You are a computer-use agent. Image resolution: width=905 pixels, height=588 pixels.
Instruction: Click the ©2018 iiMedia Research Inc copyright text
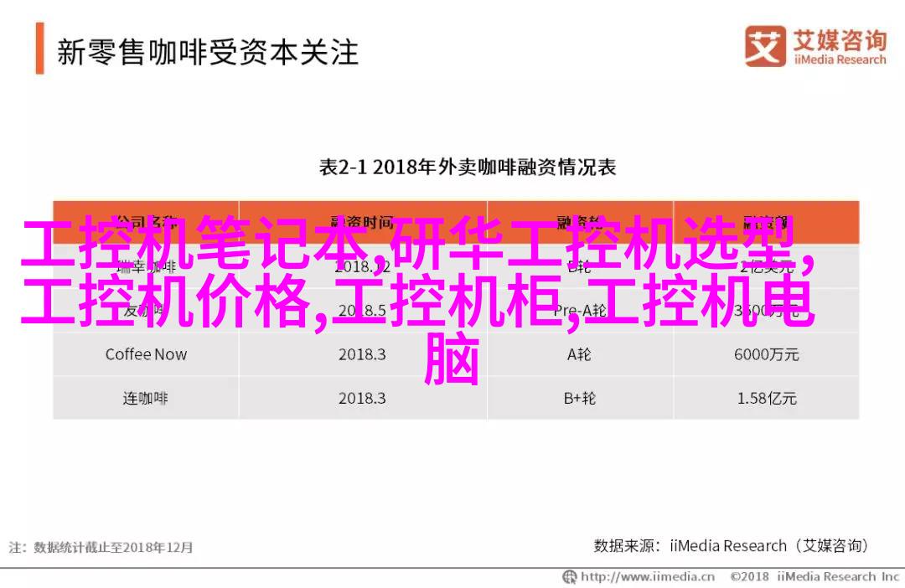tap(814, 576)
